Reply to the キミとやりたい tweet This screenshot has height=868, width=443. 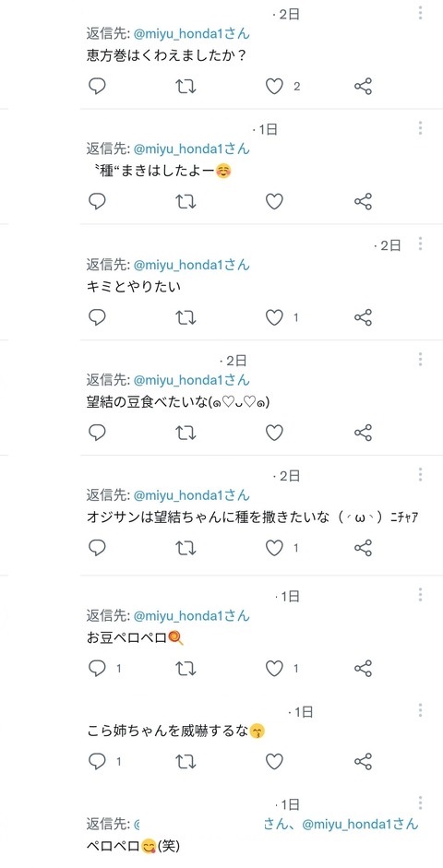[97, 317]
